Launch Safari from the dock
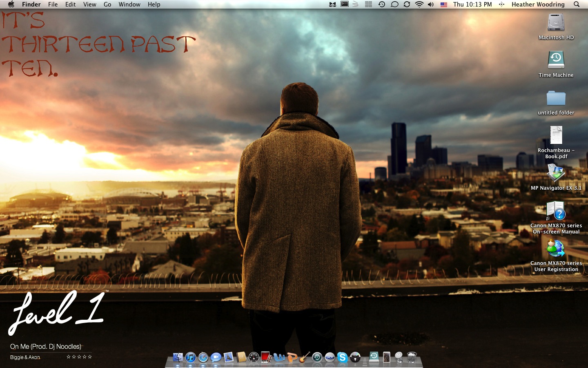This screenshot has height=368, width=588. (x=203, y=357)
